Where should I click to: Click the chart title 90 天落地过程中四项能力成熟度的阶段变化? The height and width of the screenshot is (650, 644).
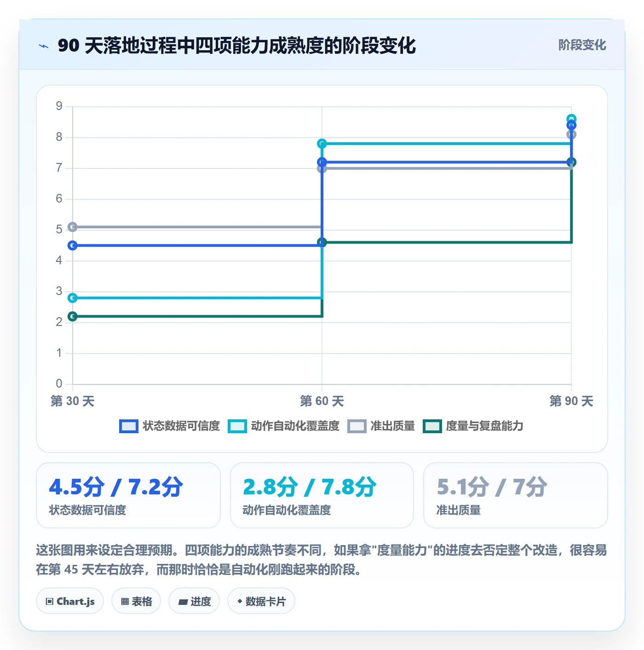(237, 46)
